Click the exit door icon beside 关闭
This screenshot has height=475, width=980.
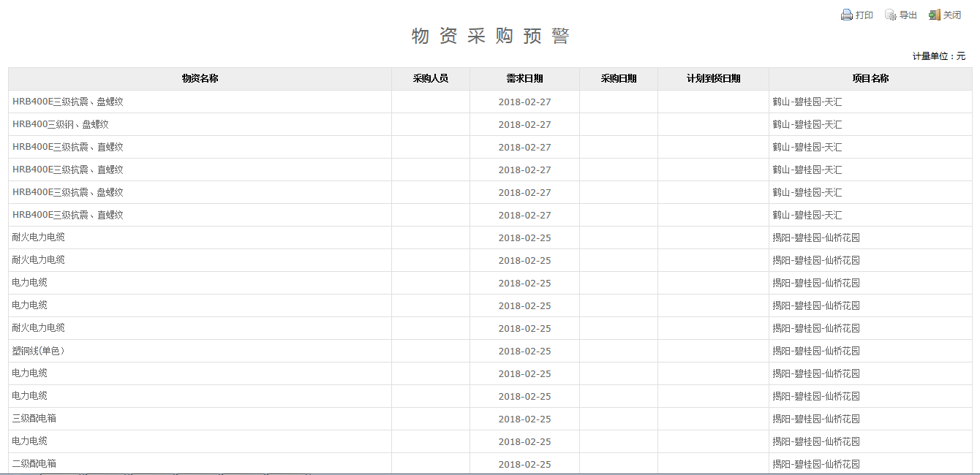[x=934, y=15]
